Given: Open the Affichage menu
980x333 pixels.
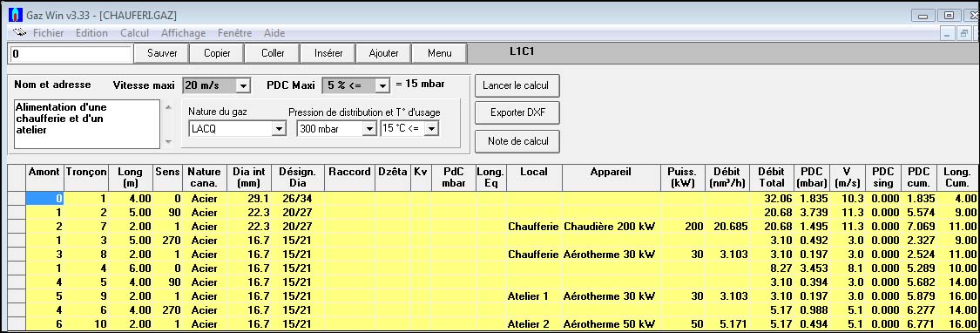Looking at the screenshot, I should pos(183,33).
